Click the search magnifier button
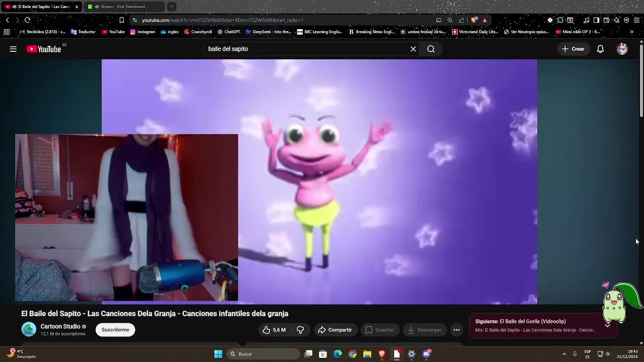The height and width of the screenshot is (362, 644). point(431,49)
